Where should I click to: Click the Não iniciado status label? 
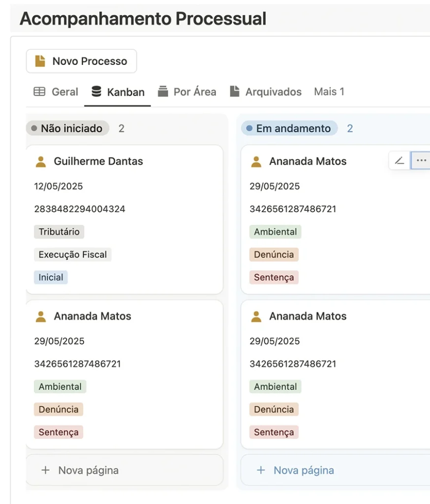coord(67,128)
